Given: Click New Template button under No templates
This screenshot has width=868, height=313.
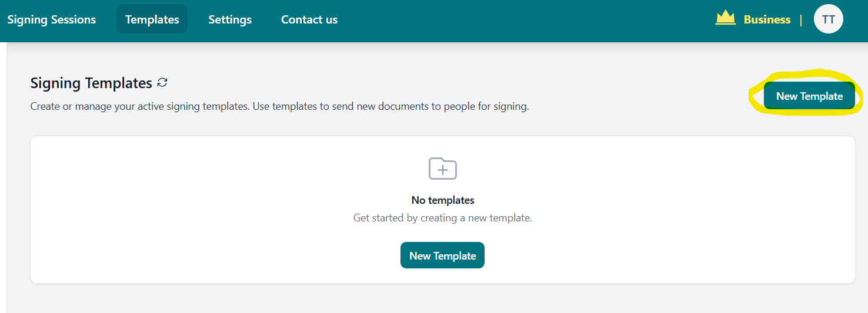Looking at the screenshot, I should (x=442, y=255).
